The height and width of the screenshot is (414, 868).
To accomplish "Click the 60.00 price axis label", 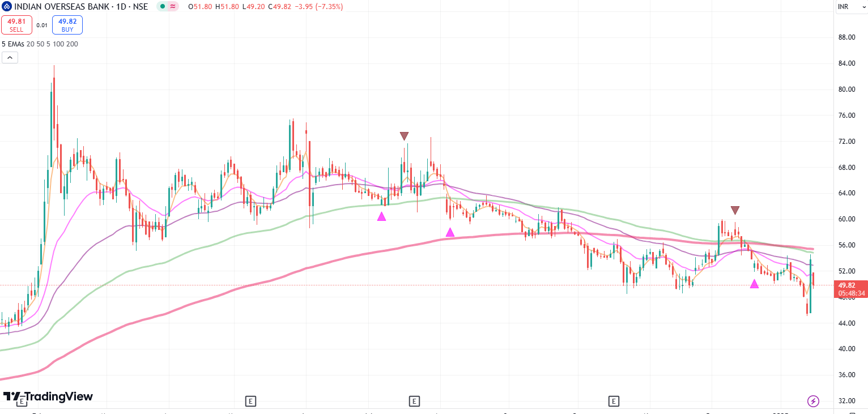I will pyautogui.click(x=846, y=219).
